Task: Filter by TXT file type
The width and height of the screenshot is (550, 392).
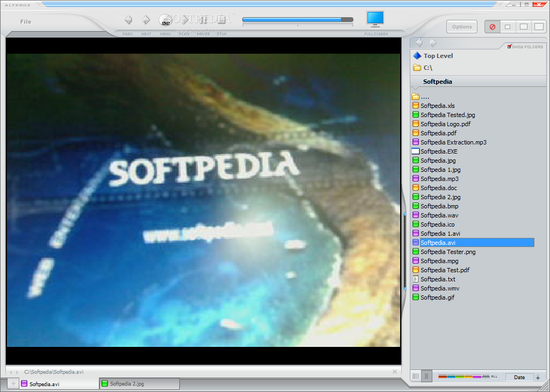Action: [x=486, y=376]
